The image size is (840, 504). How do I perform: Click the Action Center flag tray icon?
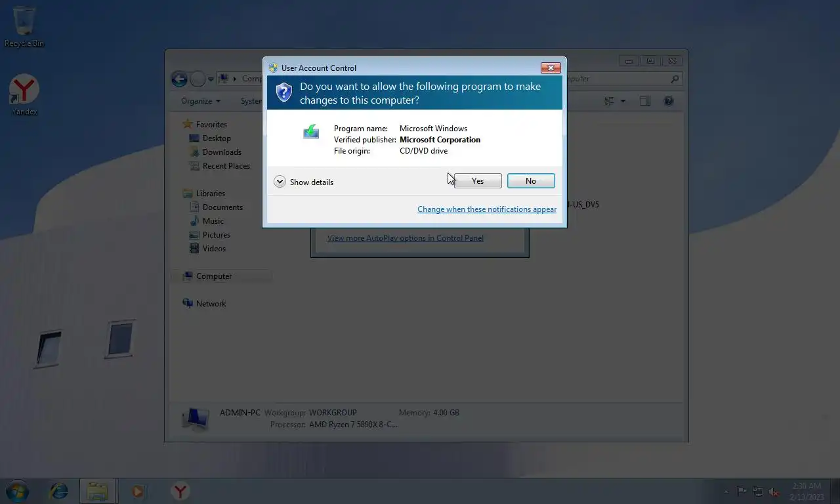[x=742, y=491]
